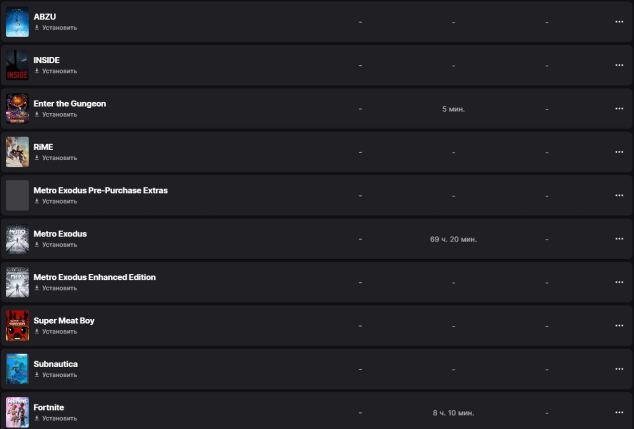The height and width of the screenshot is (429, 634).
Task: Install Enter the Gungeon
Action: [x=58, y=114]
